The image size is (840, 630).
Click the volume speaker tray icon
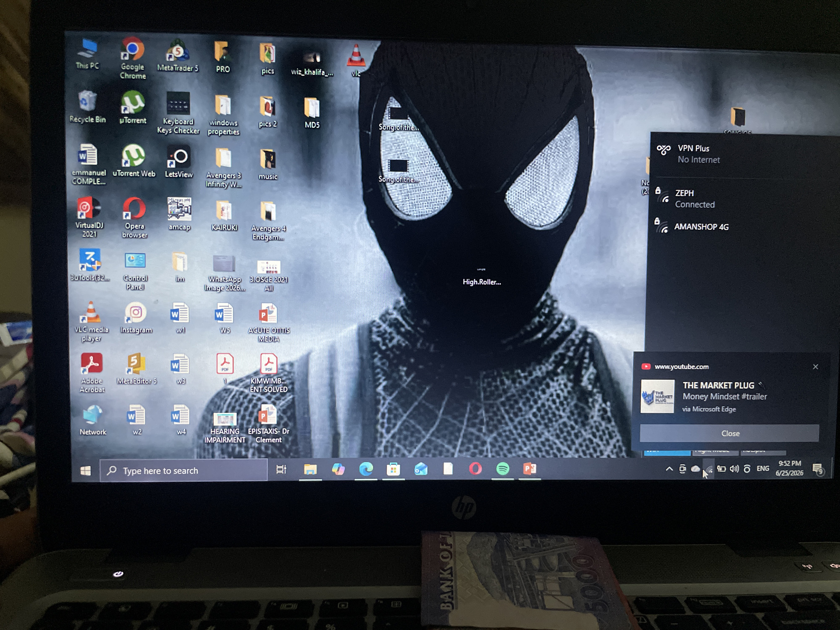tap(734, 469)
